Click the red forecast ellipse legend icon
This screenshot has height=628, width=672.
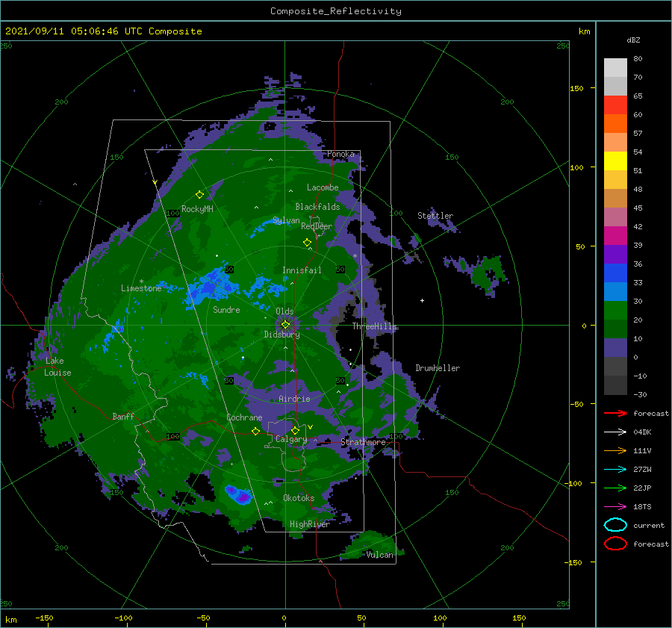(x=615, y=544)
